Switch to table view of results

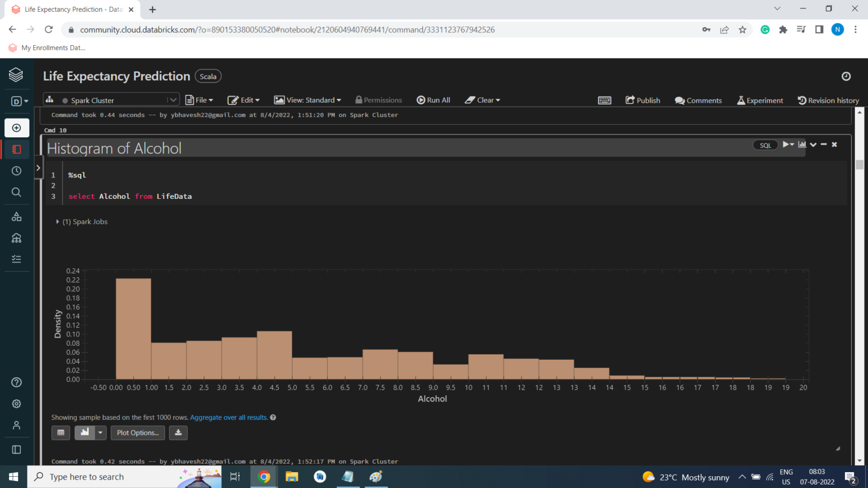click(60, 433)
